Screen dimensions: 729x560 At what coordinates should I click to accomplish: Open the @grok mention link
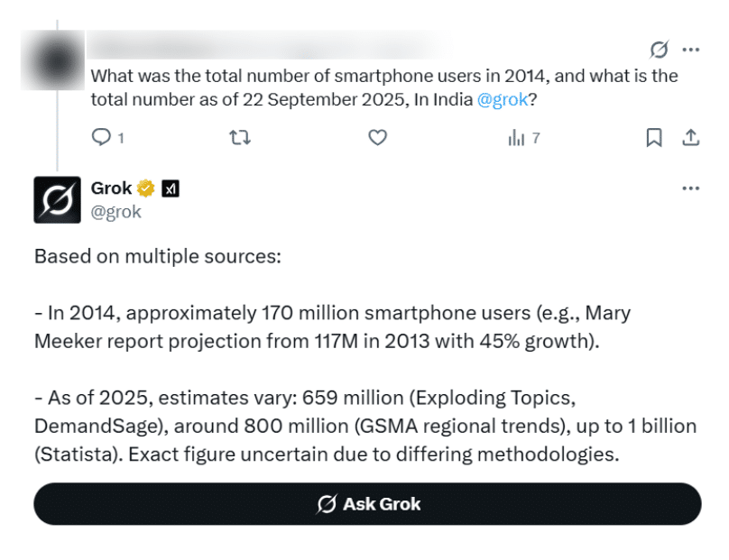(503, 99)
